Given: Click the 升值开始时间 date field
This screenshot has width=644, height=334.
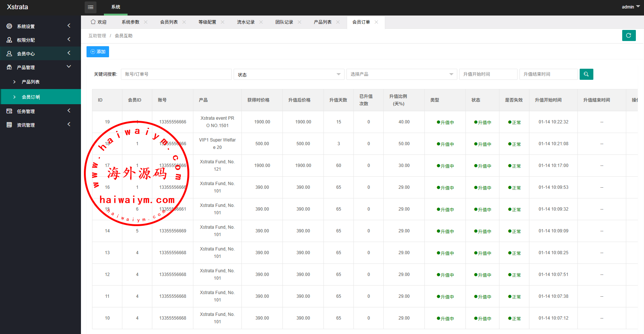Looking at the screenshot, I should tap(488, 74).
